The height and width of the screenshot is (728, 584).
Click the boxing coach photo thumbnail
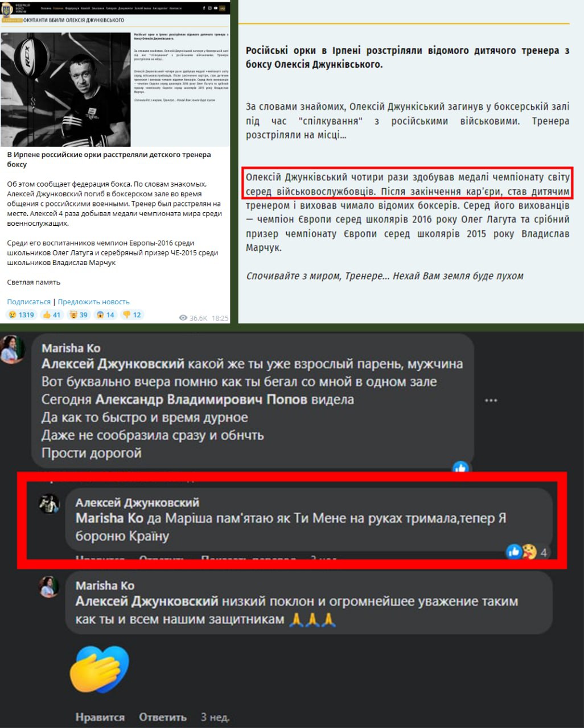65,89
